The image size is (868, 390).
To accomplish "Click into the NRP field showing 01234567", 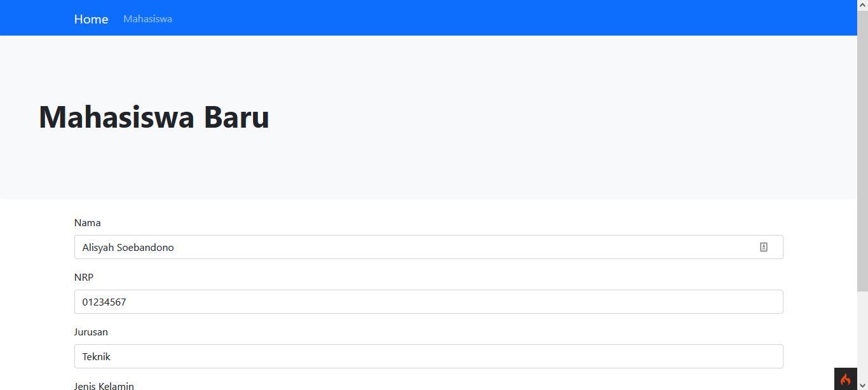I will tap(428, 302).
